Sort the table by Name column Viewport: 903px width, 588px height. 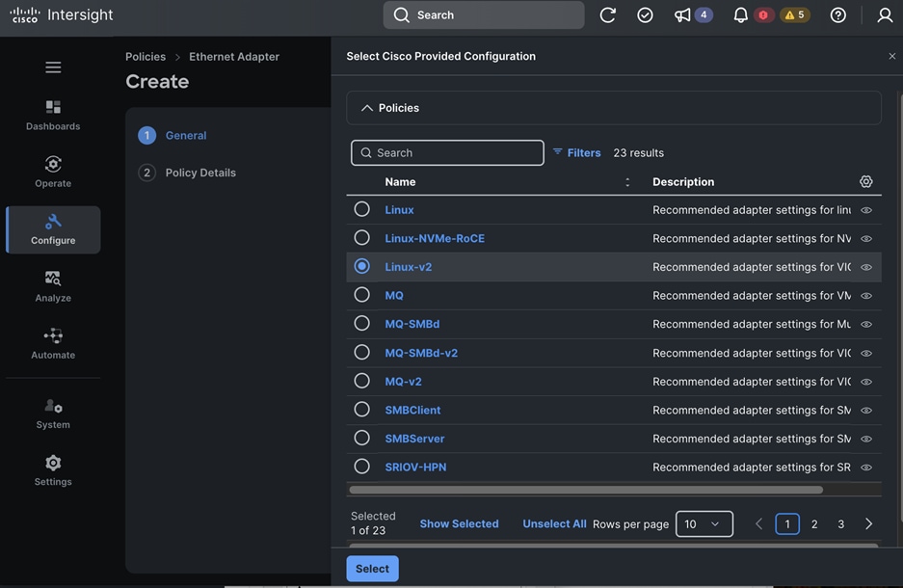[x=627, y=182]
